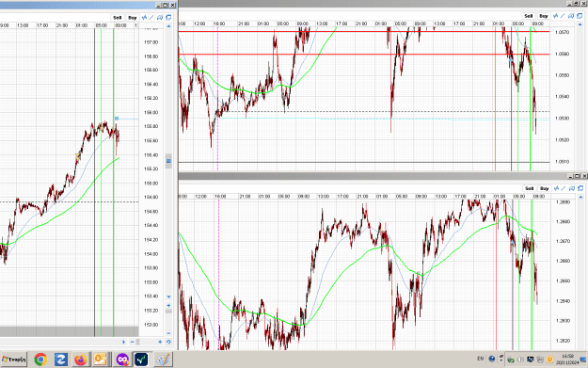This screenshot has height=368, width=588.
Task: Click the network monitor icon in the system tray
Action: tap(531, 360)
